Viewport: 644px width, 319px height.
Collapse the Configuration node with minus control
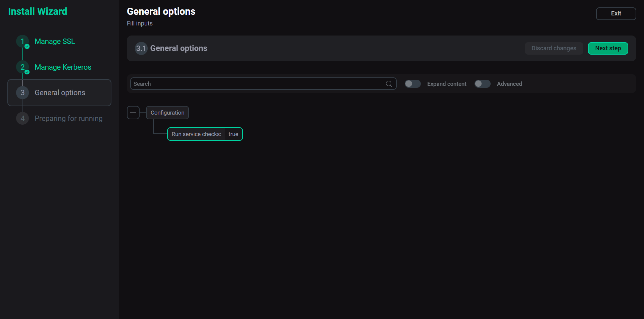click(133, 113)
